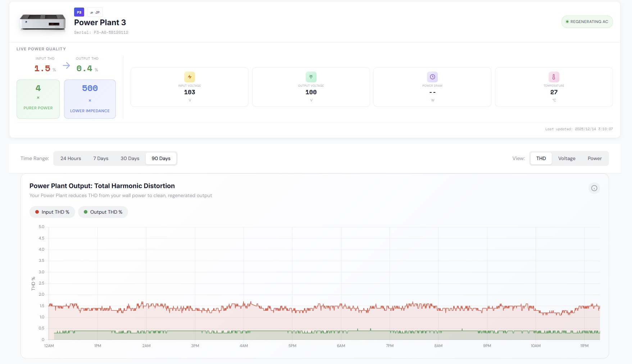Click the arrow between input and output THD
Image resolution: width=632 pixels, height=364 pixels.
tap(66, 65)
